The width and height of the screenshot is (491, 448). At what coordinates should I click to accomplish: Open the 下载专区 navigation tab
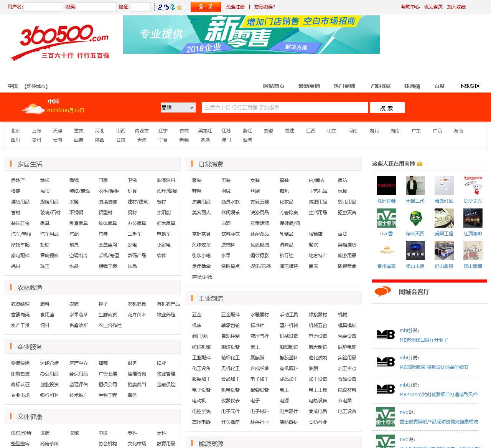[x=469, y=86]
